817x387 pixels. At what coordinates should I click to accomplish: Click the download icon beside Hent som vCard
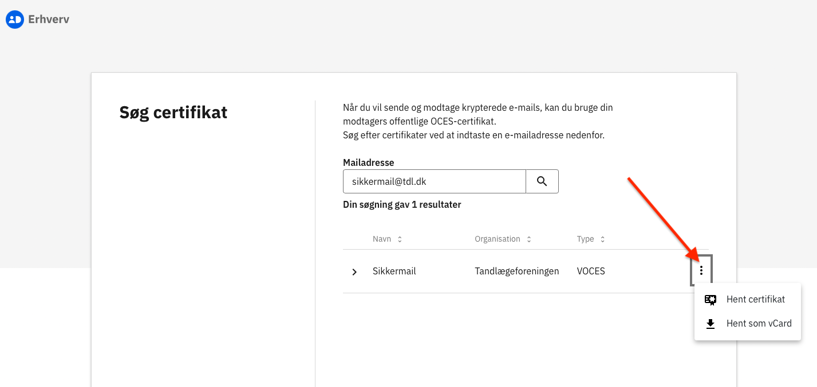click(x=710, y=324)
